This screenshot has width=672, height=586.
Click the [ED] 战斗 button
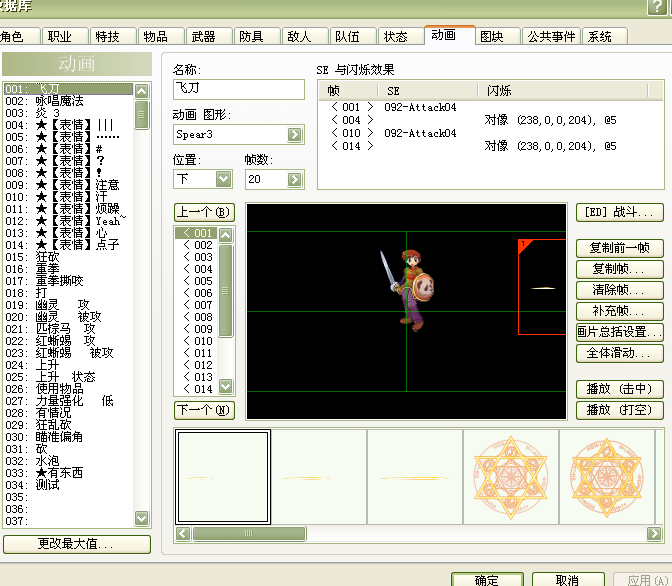coord(619,212)
